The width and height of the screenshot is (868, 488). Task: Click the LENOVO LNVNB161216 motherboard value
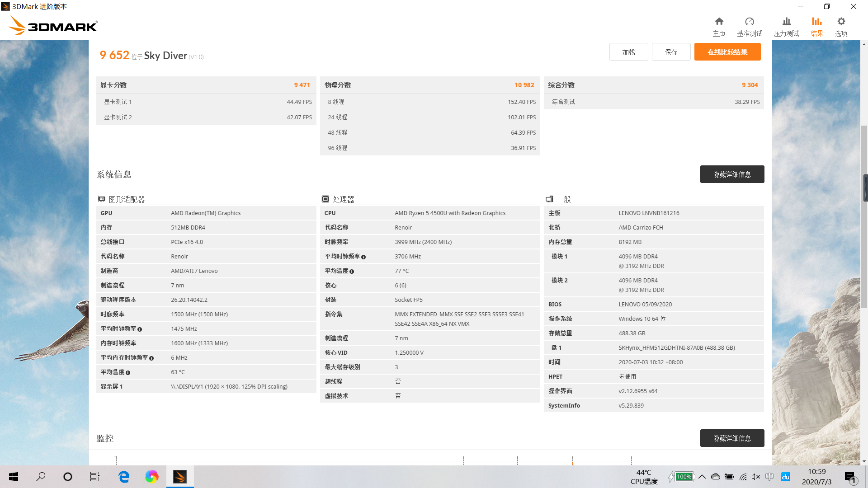pos(649,213)
